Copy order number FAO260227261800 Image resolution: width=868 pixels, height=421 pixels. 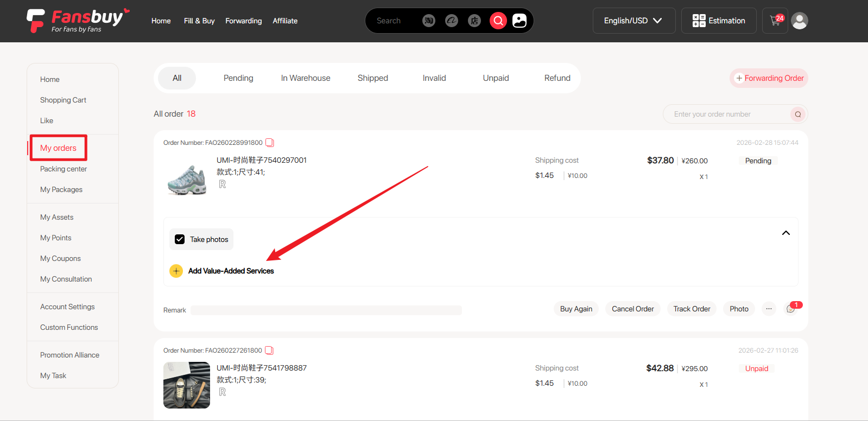pos(269,350)
